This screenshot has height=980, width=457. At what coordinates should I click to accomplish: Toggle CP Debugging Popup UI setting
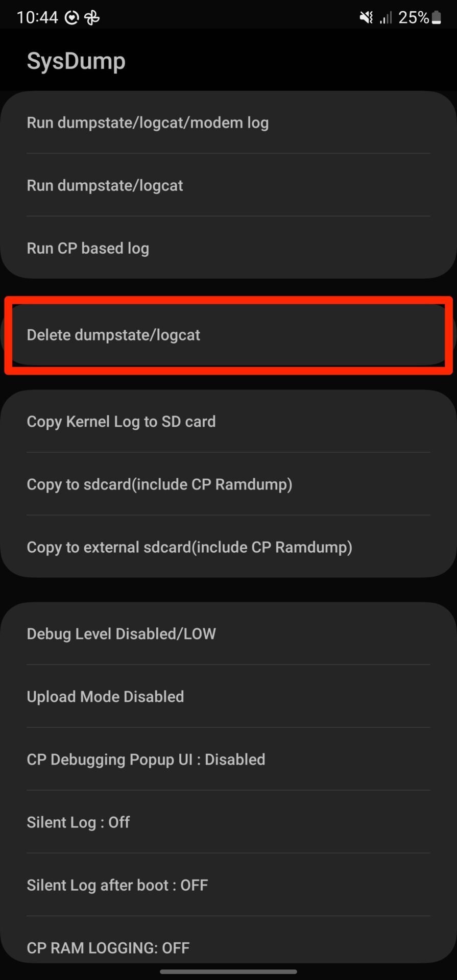click(228, 759)
